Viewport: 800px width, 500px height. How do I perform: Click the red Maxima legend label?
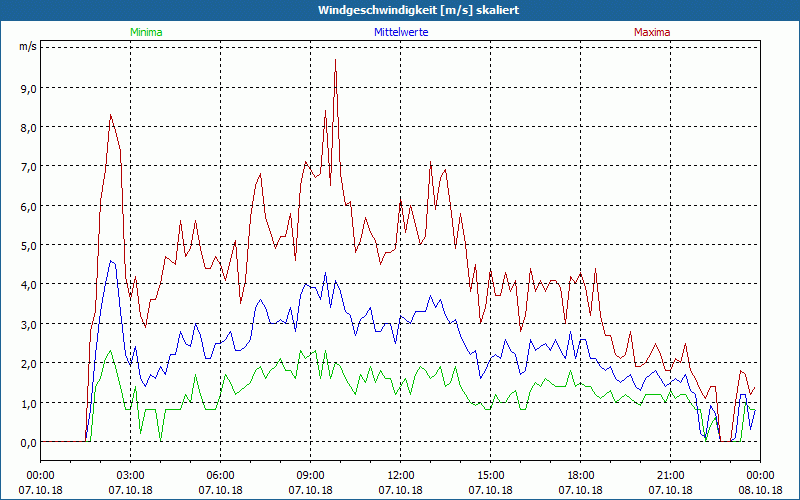(652, 32)
